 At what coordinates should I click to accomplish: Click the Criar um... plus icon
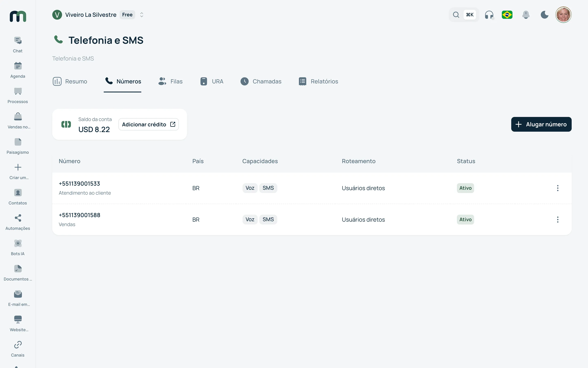click(18, 167)
